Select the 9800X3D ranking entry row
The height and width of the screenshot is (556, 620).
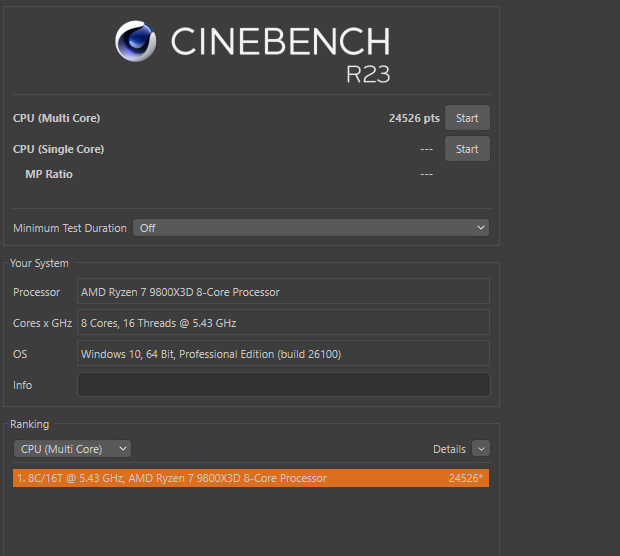pos(251,478)
